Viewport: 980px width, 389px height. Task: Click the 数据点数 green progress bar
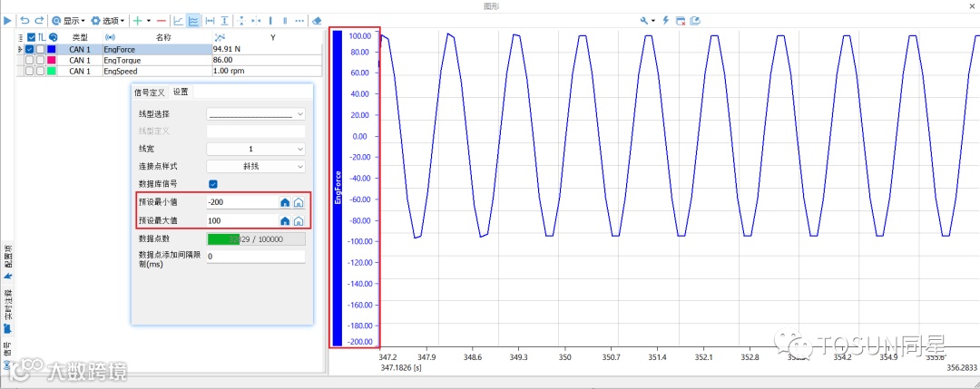coord(256,239)
